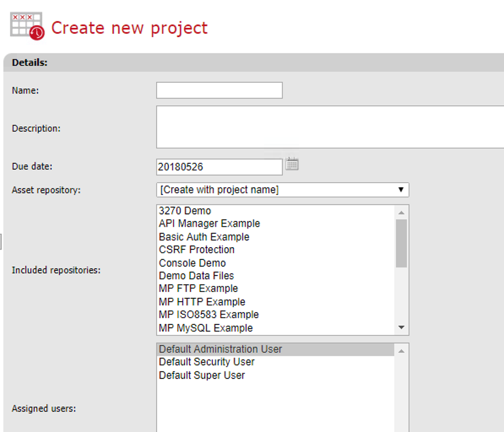Open the Asset repository dropdown
Viewport: 504px width, 432px height.
coord(282,190)
